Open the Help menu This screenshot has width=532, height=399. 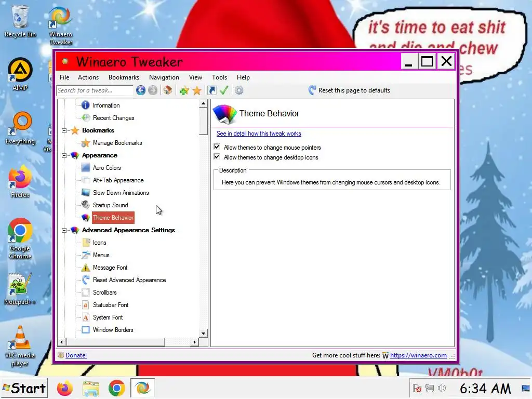[243, 77]
